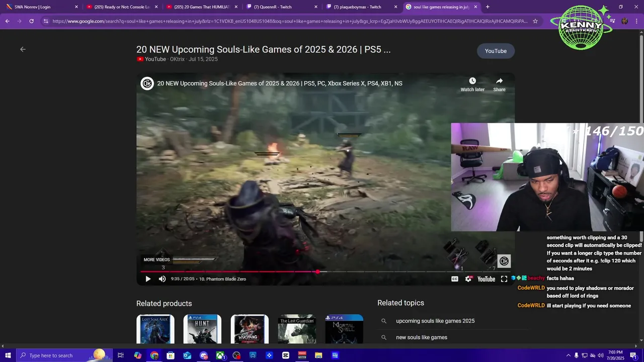644x362 pixels.
Task: Open the Hunt PS4 product thumbnail
Action: (x=202, y=329)
